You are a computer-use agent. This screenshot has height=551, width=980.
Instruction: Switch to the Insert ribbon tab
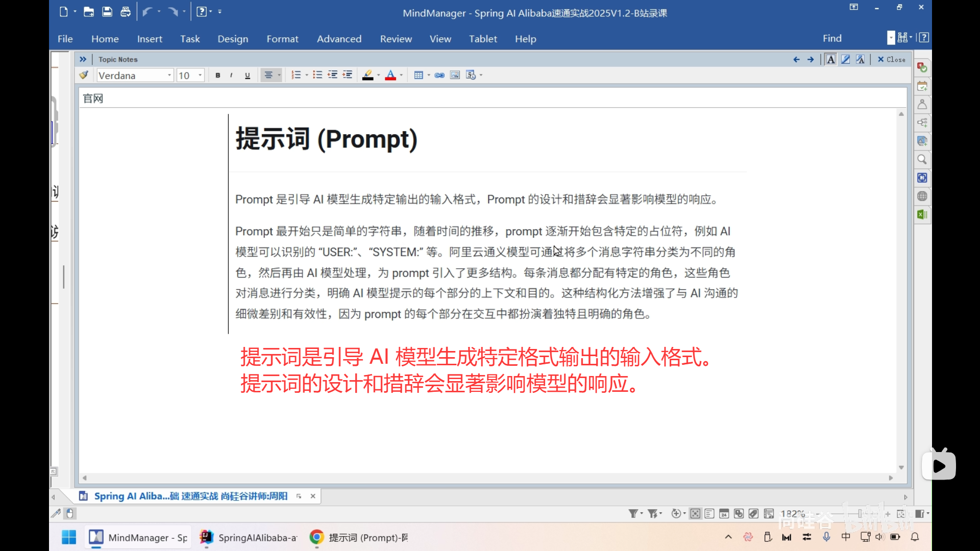[150, 38]
